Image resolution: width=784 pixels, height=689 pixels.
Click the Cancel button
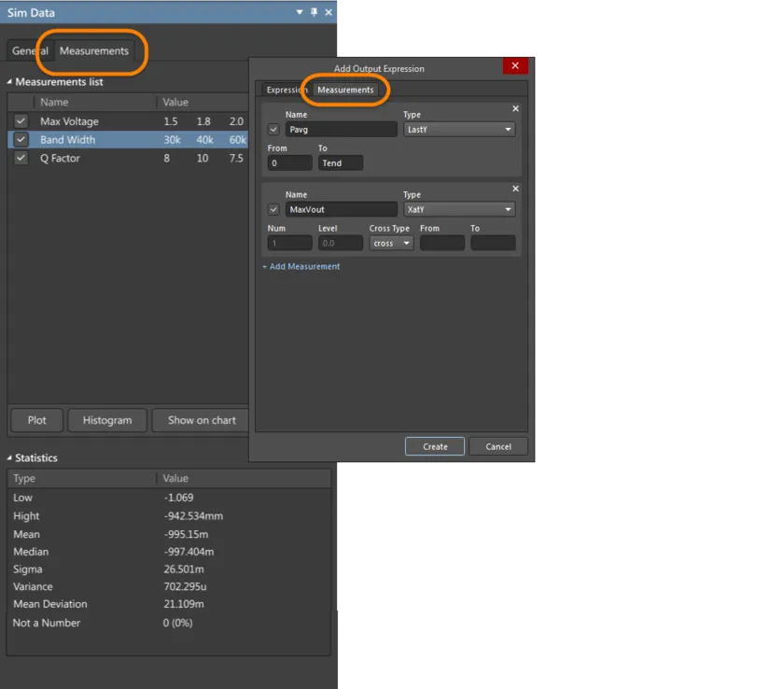coord(498,446)
